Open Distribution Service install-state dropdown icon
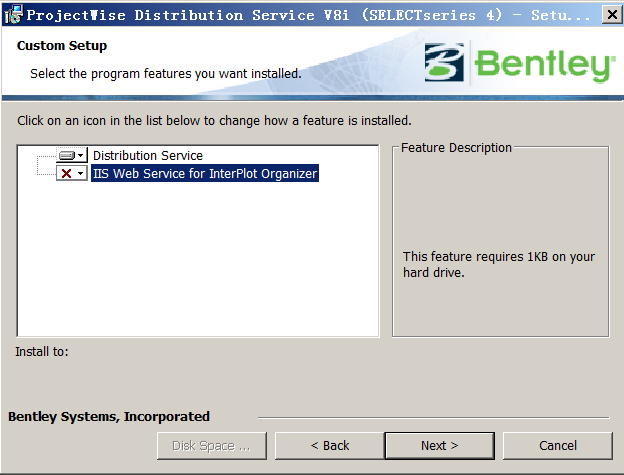The height and width of the screenshot is (475, 624). tap(72, 155)
